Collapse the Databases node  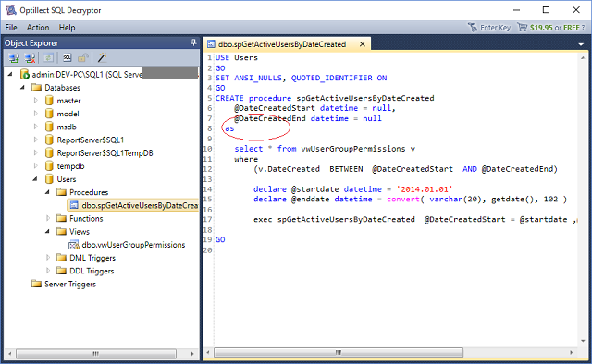point(22,88)
